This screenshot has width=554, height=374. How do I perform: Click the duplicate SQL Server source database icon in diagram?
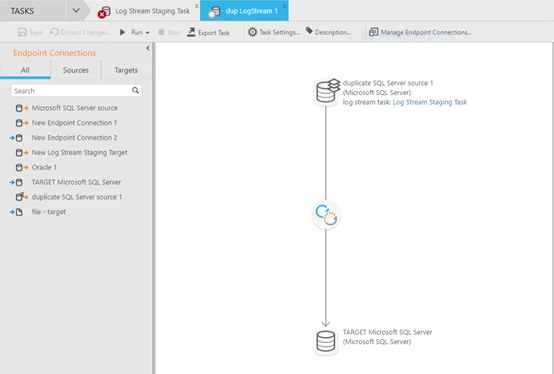click(327, 92)
